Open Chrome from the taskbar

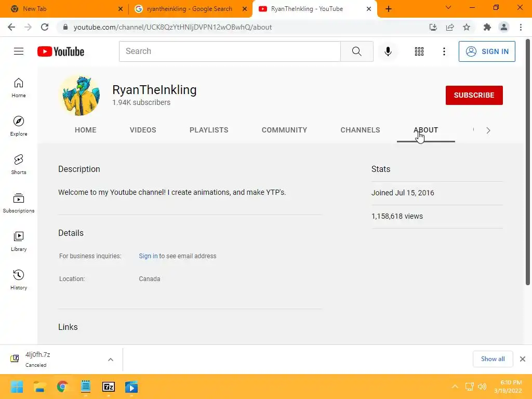62,387
